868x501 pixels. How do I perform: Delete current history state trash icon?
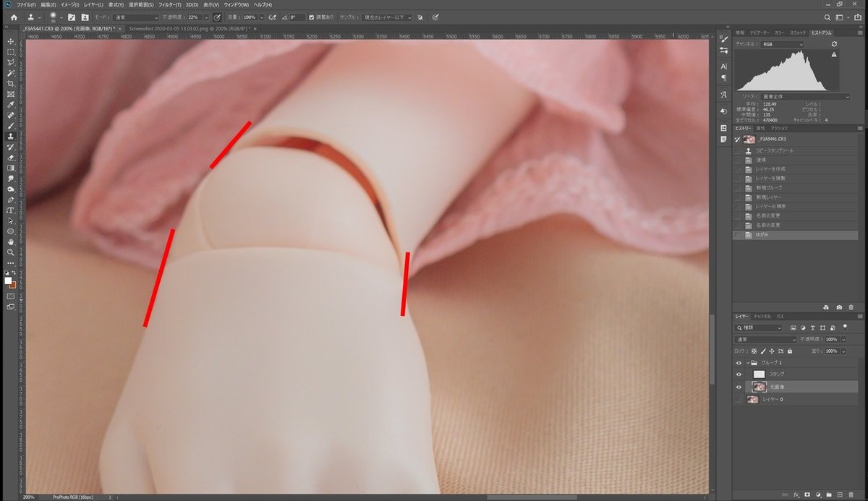pos(851,307)
